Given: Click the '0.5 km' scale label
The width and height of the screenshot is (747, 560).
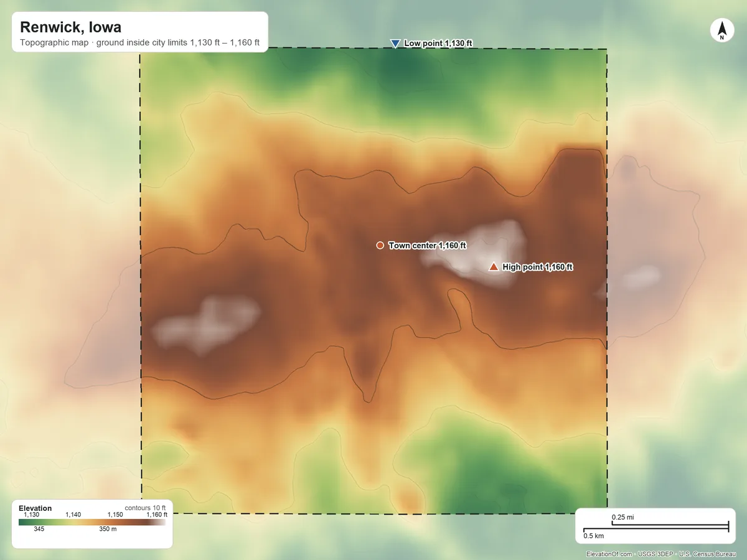Looking at the screenshot, I should pyautogui.click(x=594, y=536).
